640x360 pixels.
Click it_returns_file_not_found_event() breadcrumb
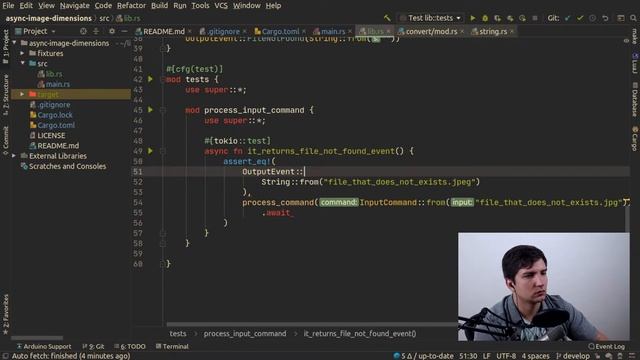pyautogui.click(x=360, y=334)
